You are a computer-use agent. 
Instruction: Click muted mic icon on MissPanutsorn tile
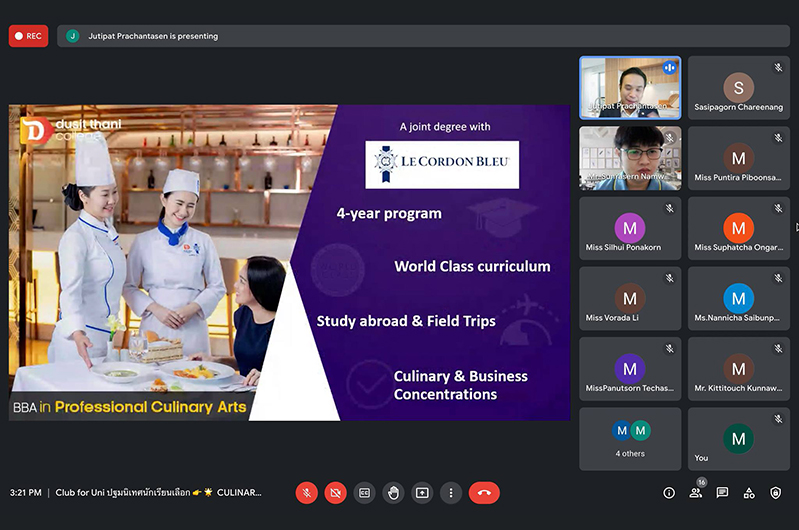[x=670, y=349]
